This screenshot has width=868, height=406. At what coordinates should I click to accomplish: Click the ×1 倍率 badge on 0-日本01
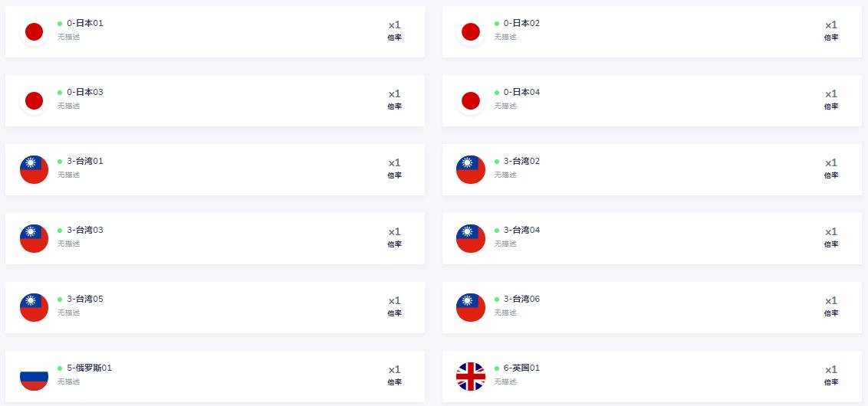(394, 31)
